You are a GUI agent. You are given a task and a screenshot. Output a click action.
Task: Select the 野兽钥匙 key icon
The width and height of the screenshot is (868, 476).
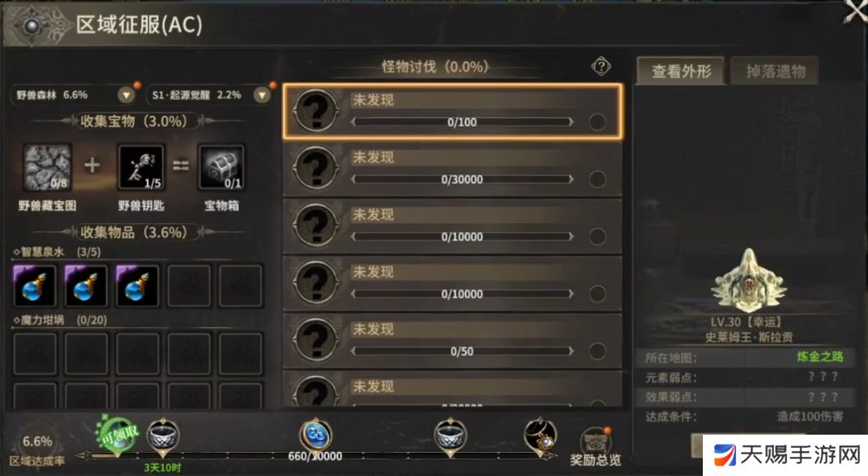(141, 168)
